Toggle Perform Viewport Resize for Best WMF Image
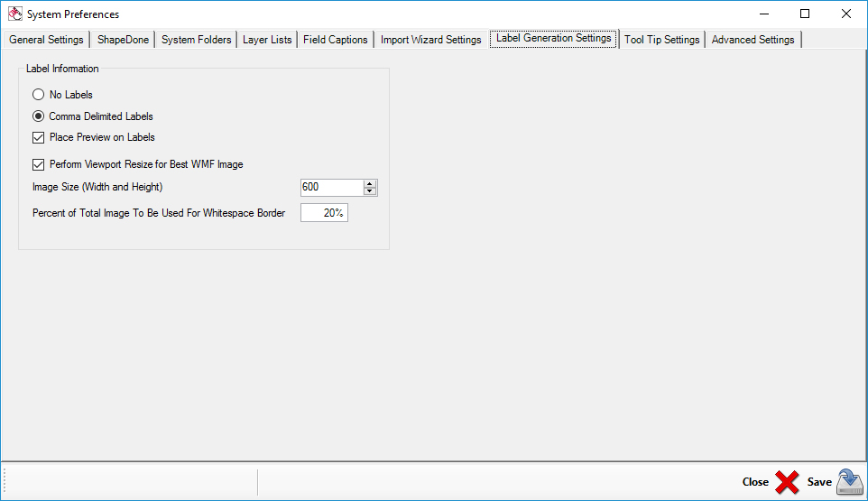The height and width of the screenshot is (501, 868). click(x=38, y=164)
